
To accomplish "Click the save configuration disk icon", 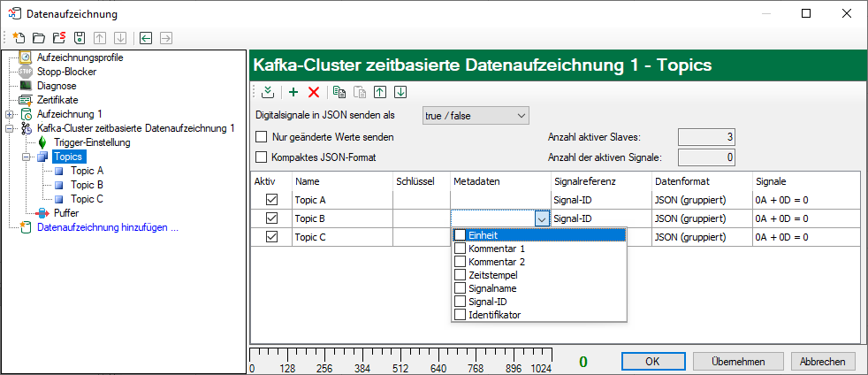I will (80, 38).
